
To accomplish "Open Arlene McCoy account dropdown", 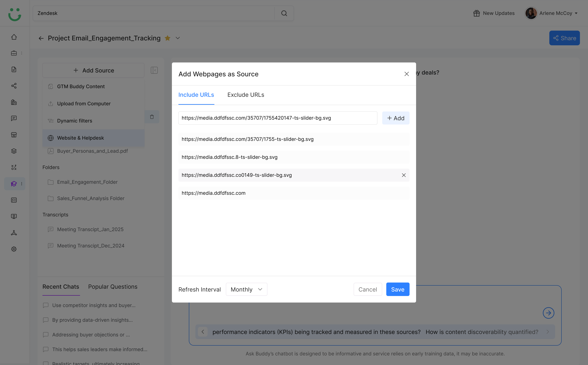I will click(x=576, y=13).
